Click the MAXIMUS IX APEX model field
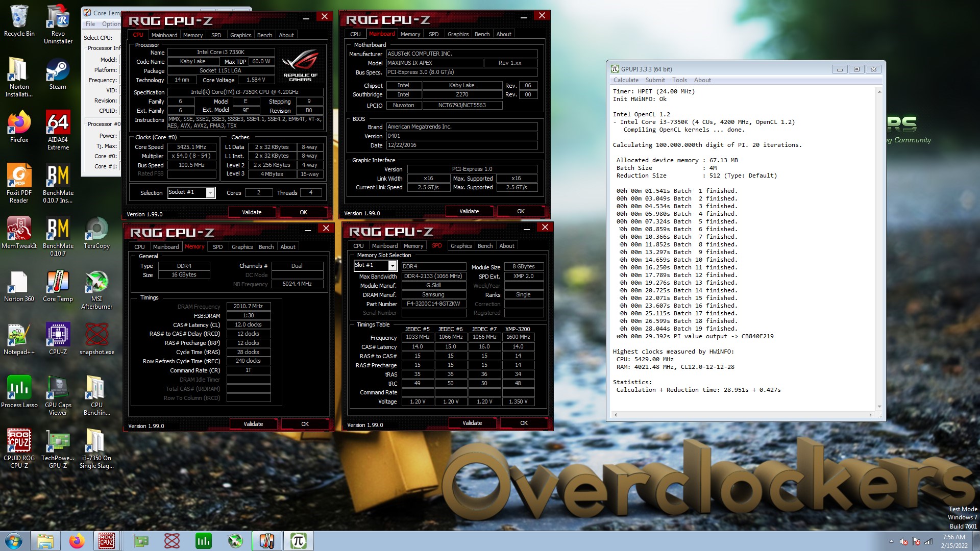The width and height of the screenshot is (980, 551). 434,63
